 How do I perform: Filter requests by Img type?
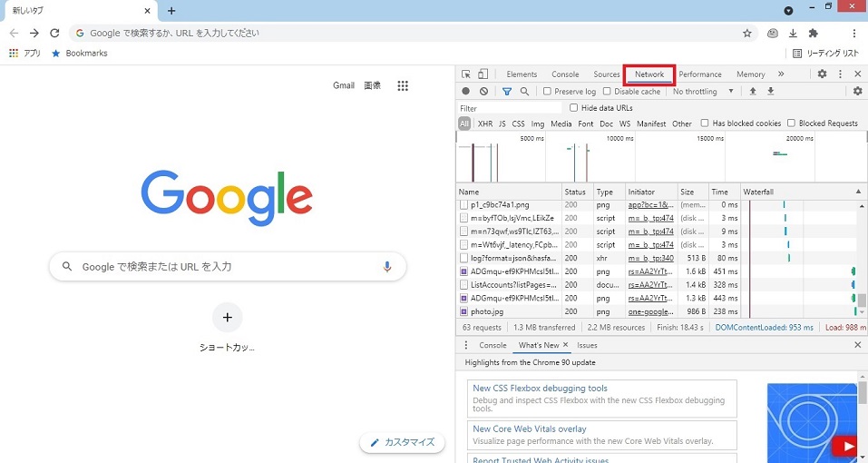point(538,123)
